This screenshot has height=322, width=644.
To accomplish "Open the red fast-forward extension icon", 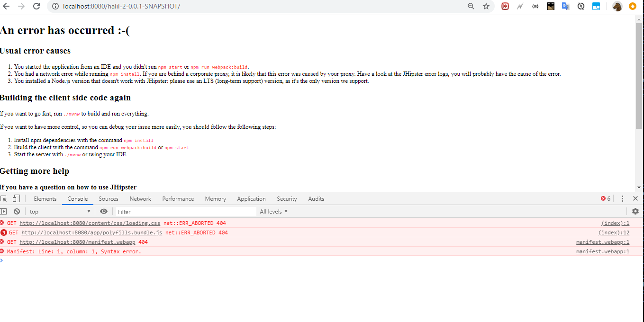I will point(505,6).
